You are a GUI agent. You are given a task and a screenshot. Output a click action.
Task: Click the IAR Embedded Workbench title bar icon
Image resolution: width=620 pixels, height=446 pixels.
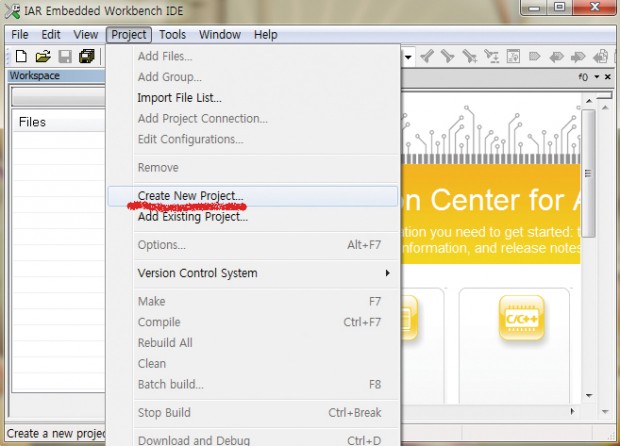(12, 11)
